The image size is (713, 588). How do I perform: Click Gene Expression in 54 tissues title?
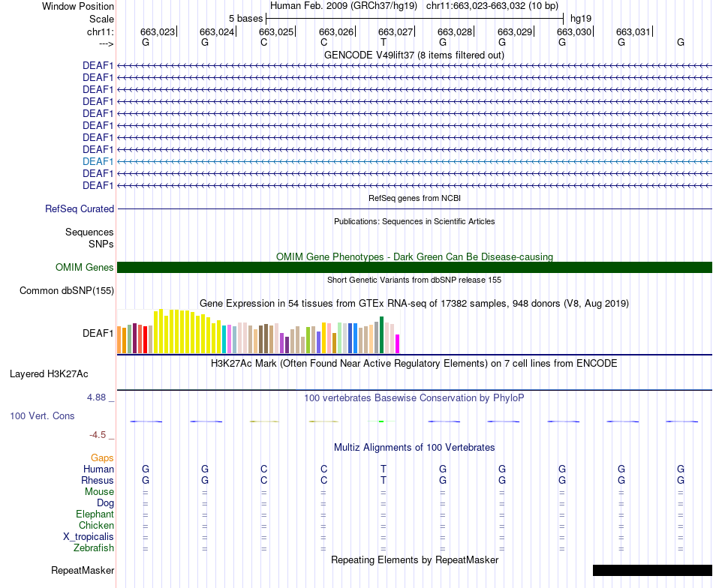tap(414, 303)
